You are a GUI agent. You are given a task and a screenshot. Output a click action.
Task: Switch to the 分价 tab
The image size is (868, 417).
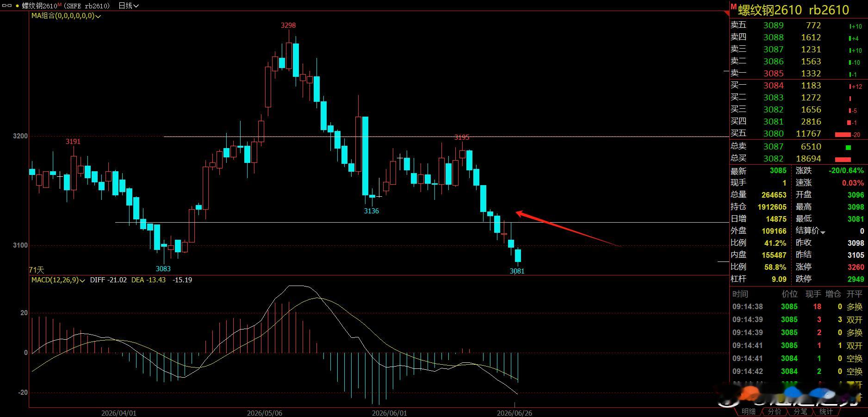point(774,411)
